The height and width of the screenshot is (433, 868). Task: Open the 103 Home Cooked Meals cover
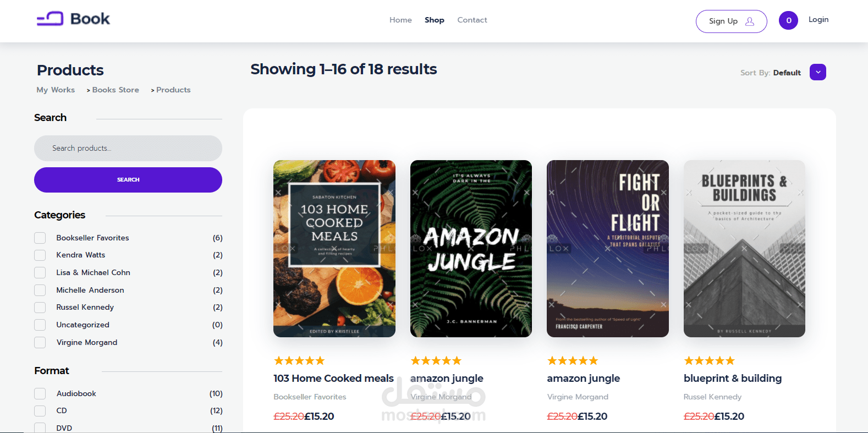[334, 249]
